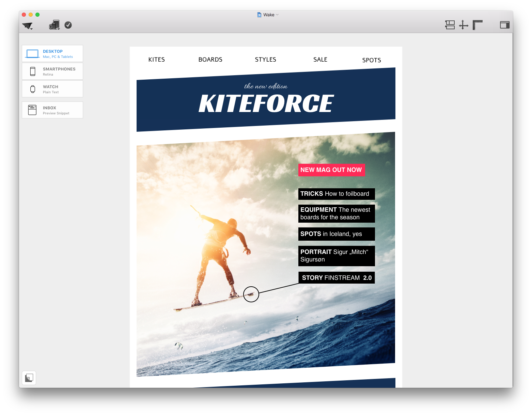Select the smartphone device icon
The height and width of the screenshot is (415, 532).
point(33,71)
